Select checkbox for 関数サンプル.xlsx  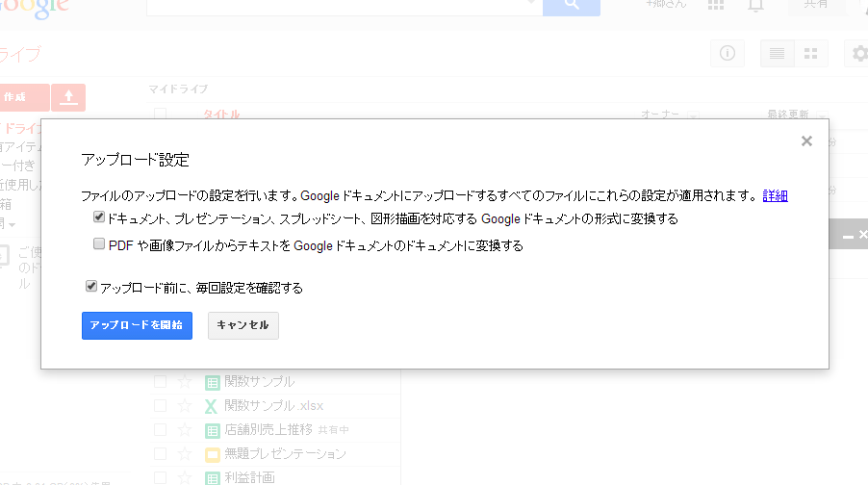point(160,406)
